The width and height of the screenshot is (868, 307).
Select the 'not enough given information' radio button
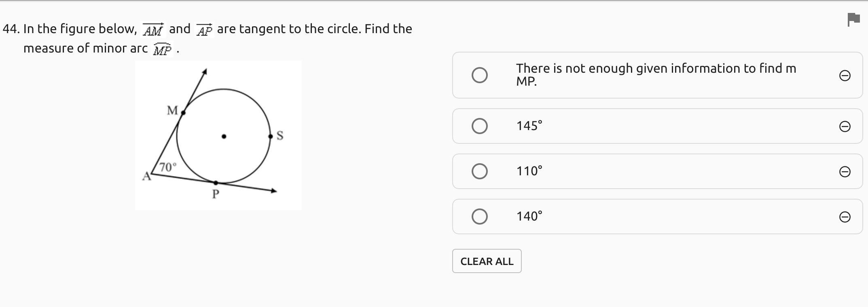(479, 75)
